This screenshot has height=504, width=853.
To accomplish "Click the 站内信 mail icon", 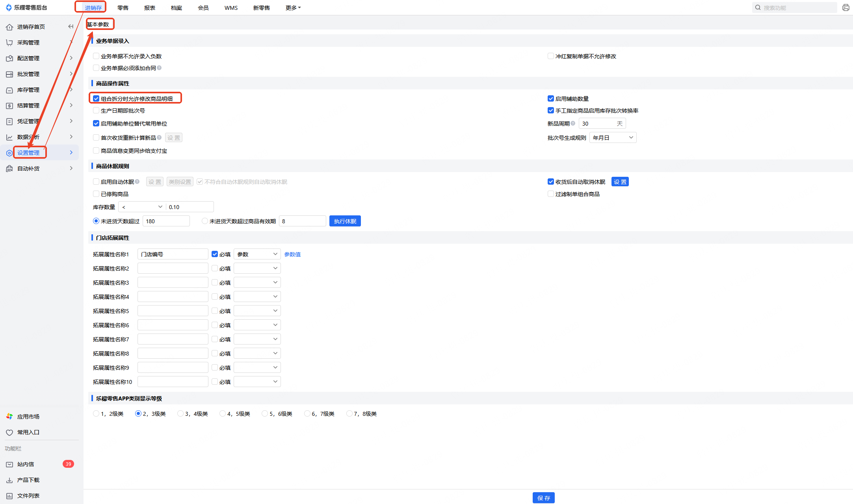I will point(9,465).
